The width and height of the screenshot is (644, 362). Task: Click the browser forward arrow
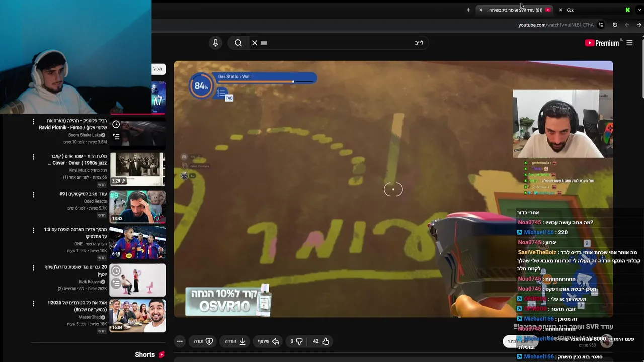[x=639, y=25]
